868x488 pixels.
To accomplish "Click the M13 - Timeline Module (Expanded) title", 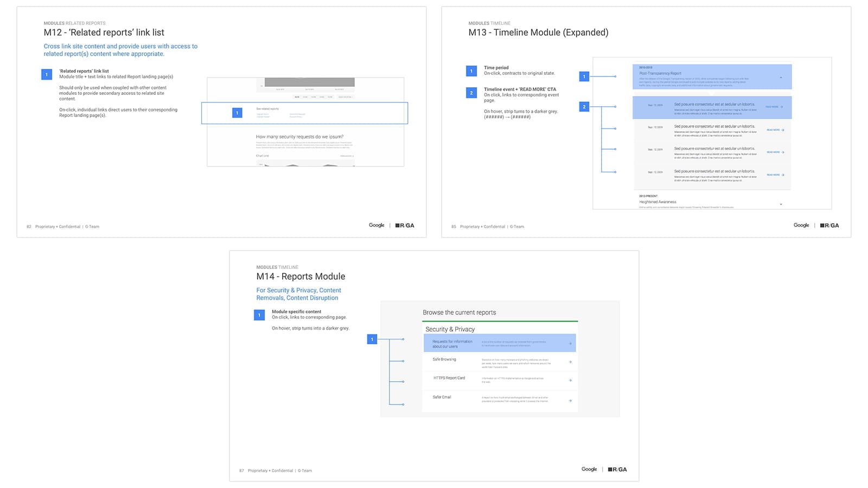I will coord(538,33).
